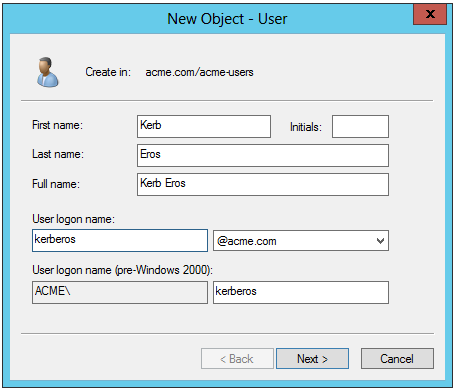Click the Full name field showing Kerb Eros

263,184
